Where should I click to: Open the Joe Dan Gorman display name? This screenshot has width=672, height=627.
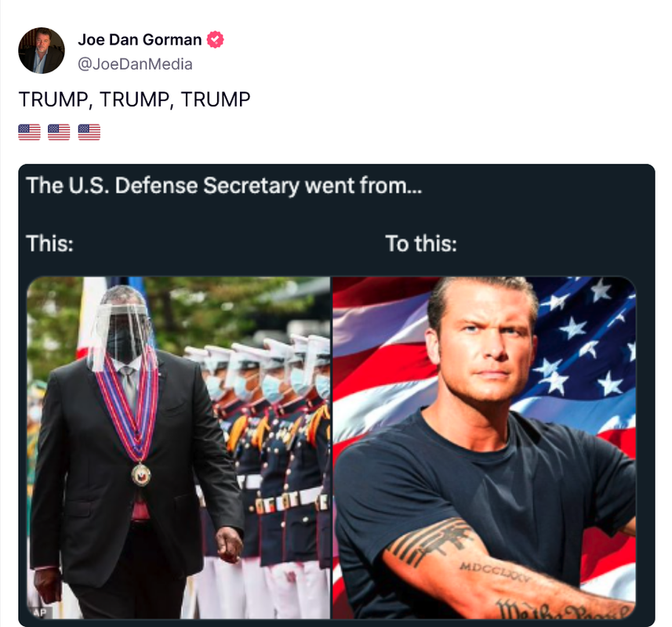(140, 39)
